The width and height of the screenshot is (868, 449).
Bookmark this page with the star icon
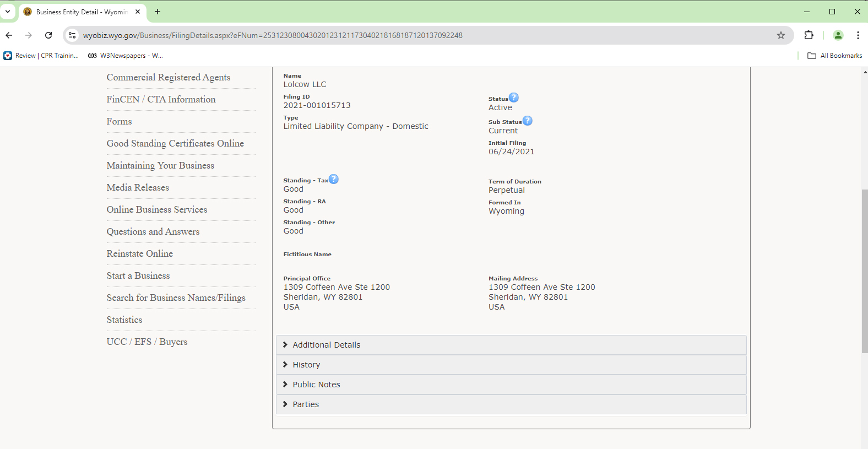point(781,35)
